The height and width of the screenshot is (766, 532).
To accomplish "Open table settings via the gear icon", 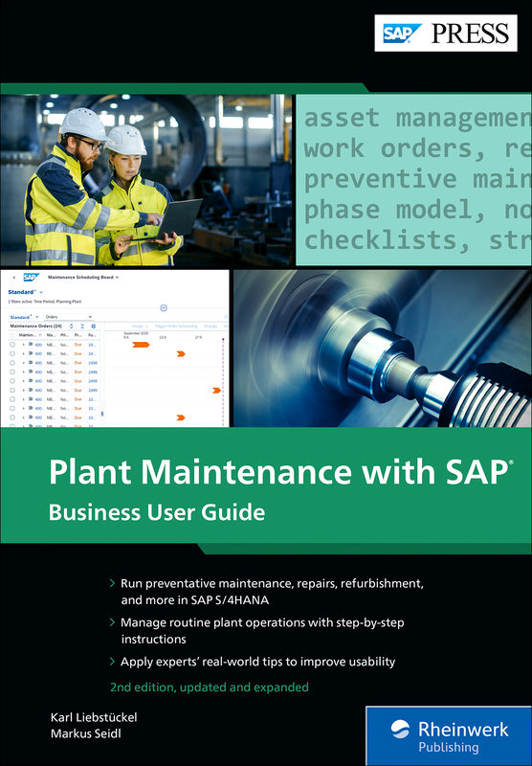I will [93, 326].
